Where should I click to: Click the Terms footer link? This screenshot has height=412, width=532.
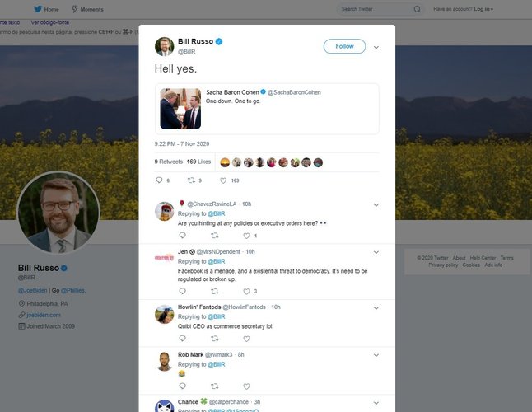[507, 258]
